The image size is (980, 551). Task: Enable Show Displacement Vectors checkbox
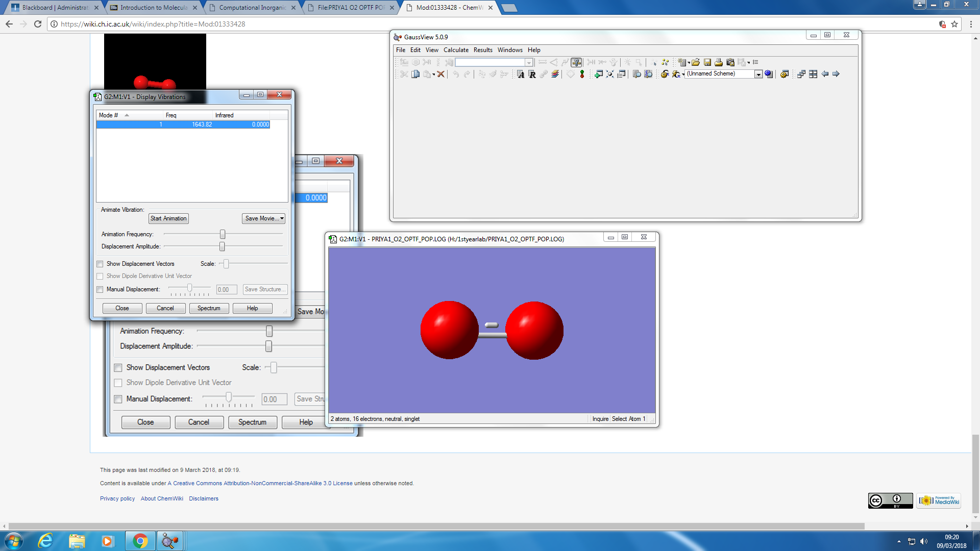point(100,264)
